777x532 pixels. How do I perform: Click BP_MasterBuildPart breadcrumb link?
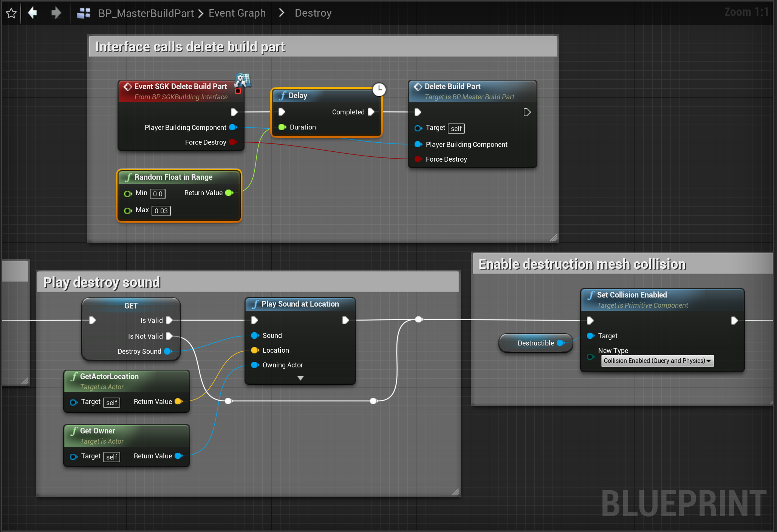coord(146,13)
